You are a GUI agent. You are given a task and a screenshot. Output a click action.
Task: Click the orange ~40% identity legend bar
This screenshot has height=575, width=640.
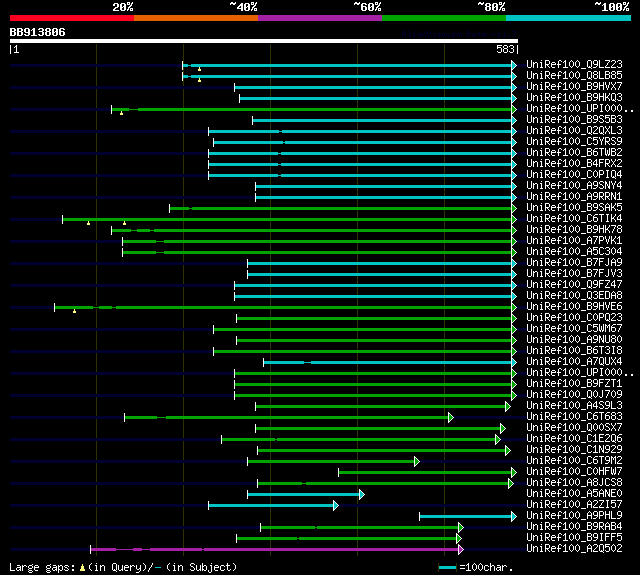coord(196,18)
